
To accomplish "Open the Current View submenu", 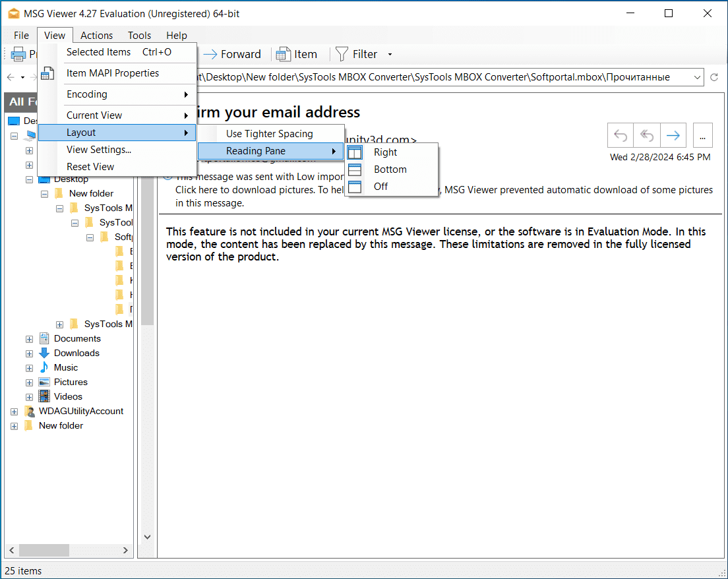I will [x=117, y=115].
